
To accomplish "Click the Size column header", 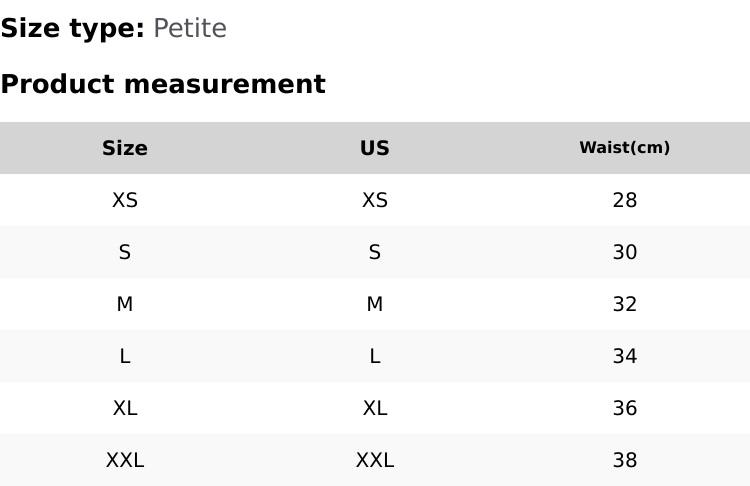I will tap(125, 148).
